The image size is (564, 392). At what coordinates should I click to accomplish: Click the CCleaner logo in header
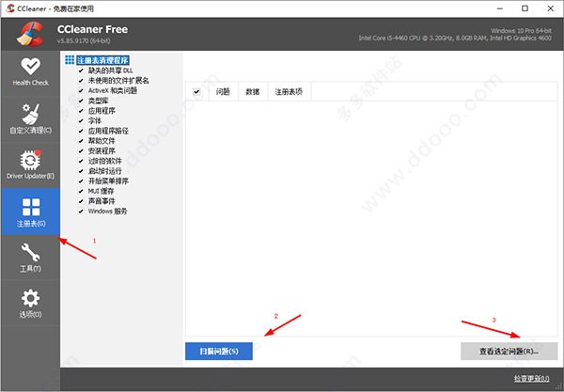coord(30,34)
